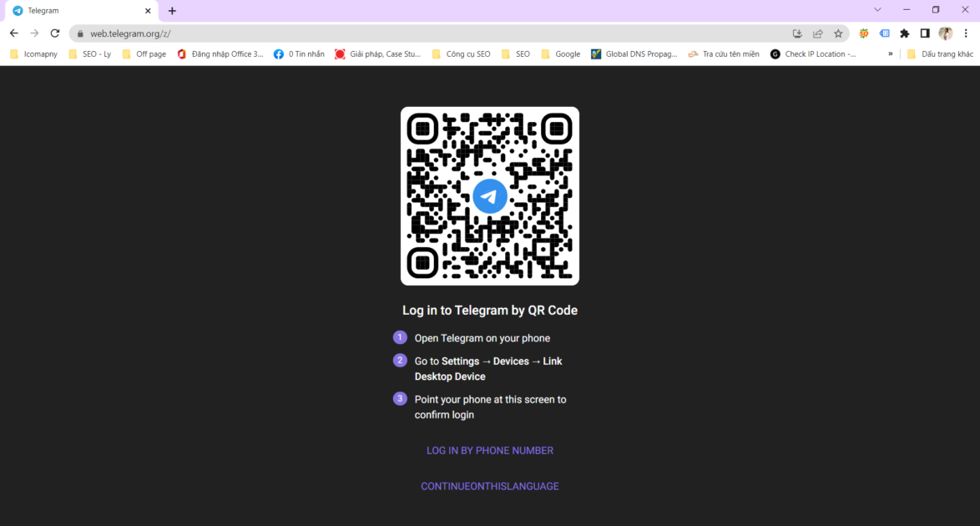Open the Icomapny bookmark folder

click(x=33, y=53)
